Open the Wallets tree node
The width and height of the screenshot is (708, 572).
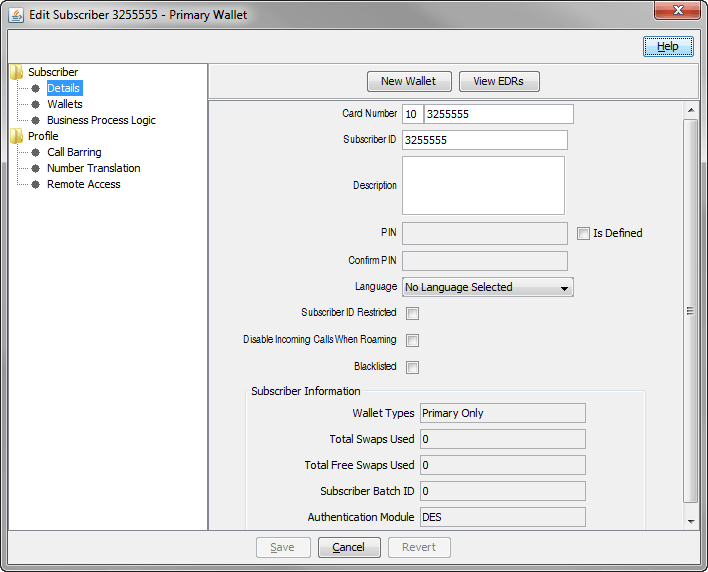point(65,104)
